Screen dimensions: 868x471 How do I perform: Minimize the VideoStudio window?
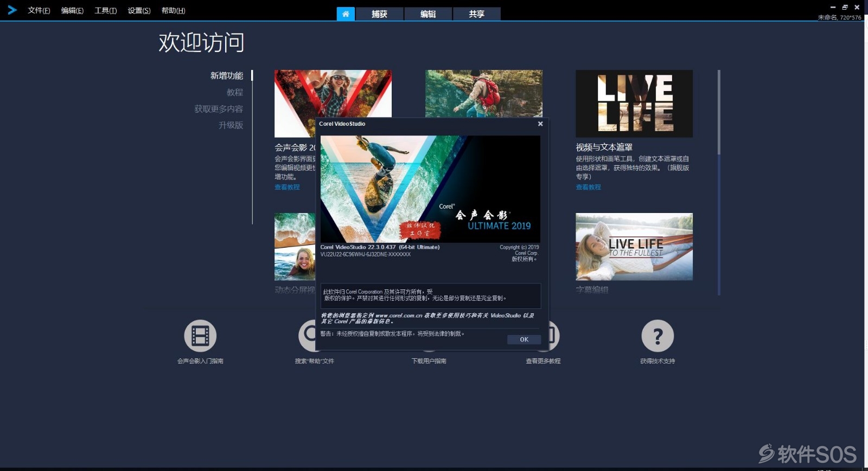click(833, 7)
